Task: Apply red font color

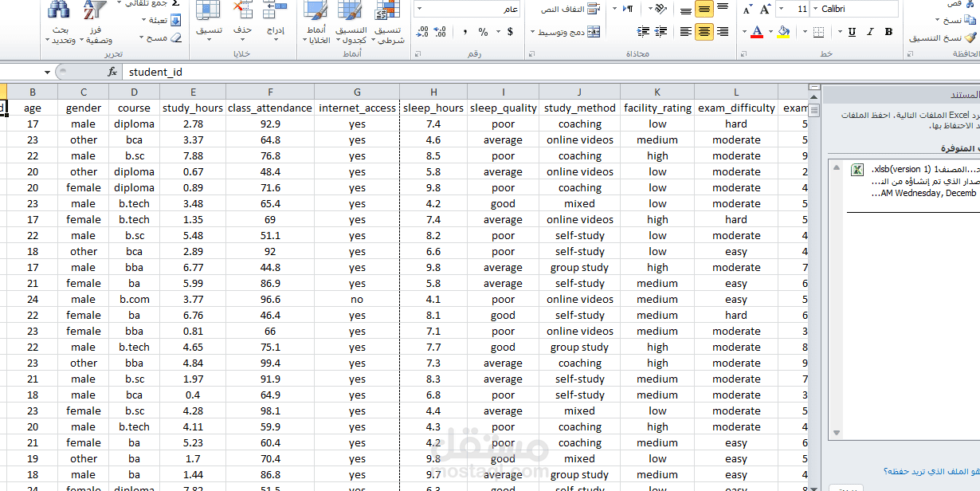Action: point(757,32)
